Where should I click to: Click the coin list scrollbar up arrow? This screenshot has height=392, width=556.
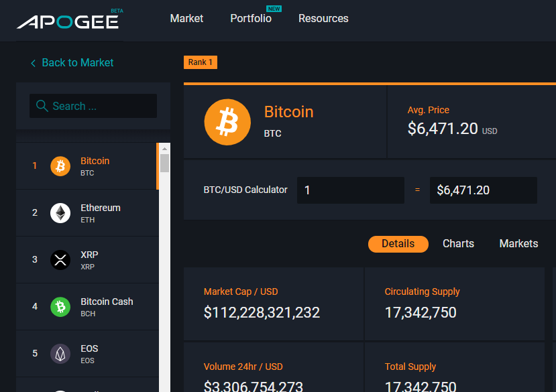coord(164,149)
